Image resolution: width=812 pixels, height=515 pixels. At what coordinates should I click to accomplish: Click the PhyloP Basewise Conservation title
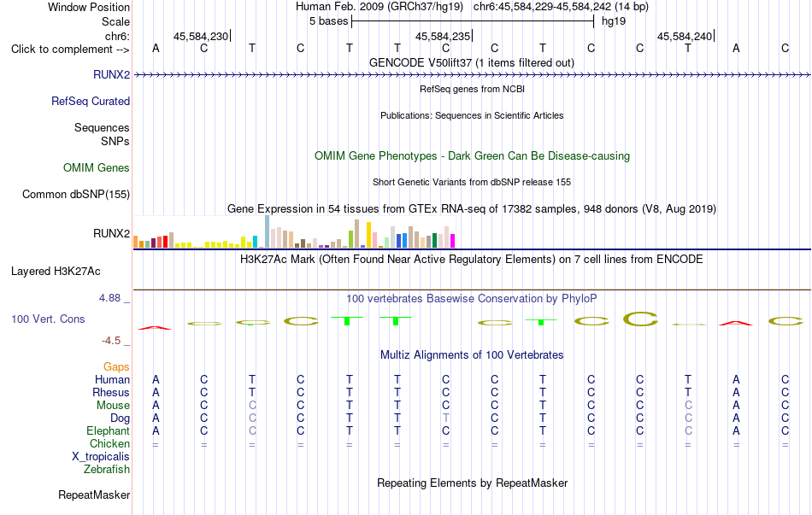472,299
